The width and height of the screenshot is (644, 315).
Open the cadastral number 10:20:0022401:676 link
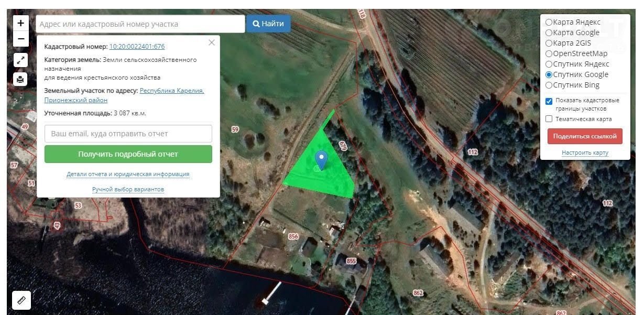pyautogui.click(x=137, y=47)
